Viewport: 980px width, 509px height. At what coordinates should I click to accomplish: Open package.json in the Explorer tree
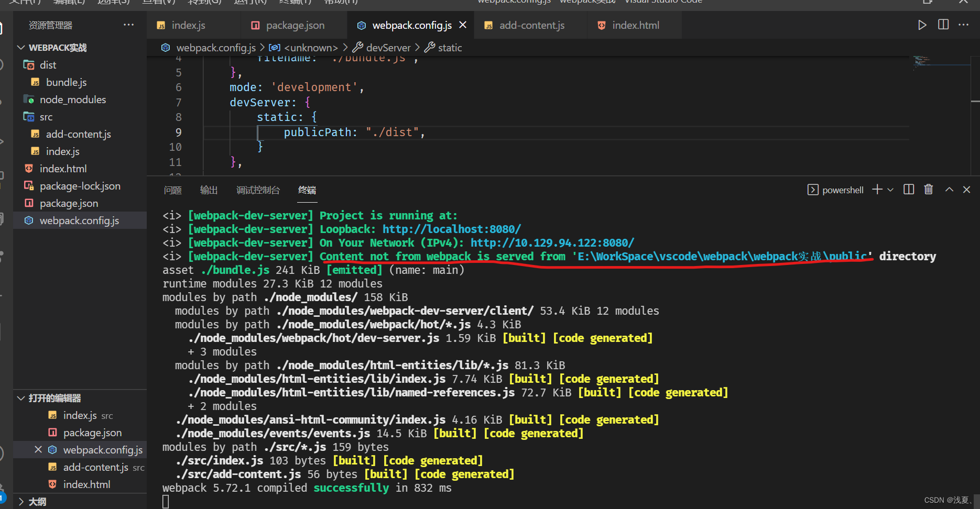69,203
